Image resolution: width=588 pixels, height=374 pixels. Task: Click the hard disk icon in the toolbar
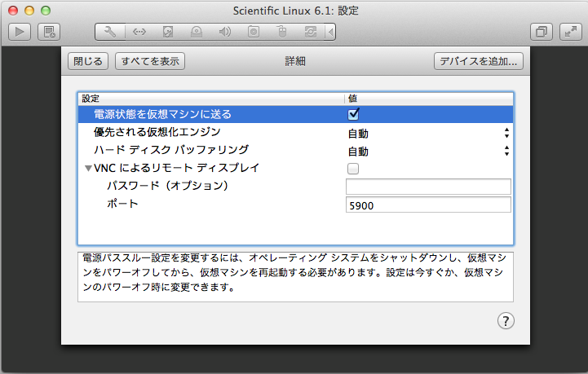(167, 32)
